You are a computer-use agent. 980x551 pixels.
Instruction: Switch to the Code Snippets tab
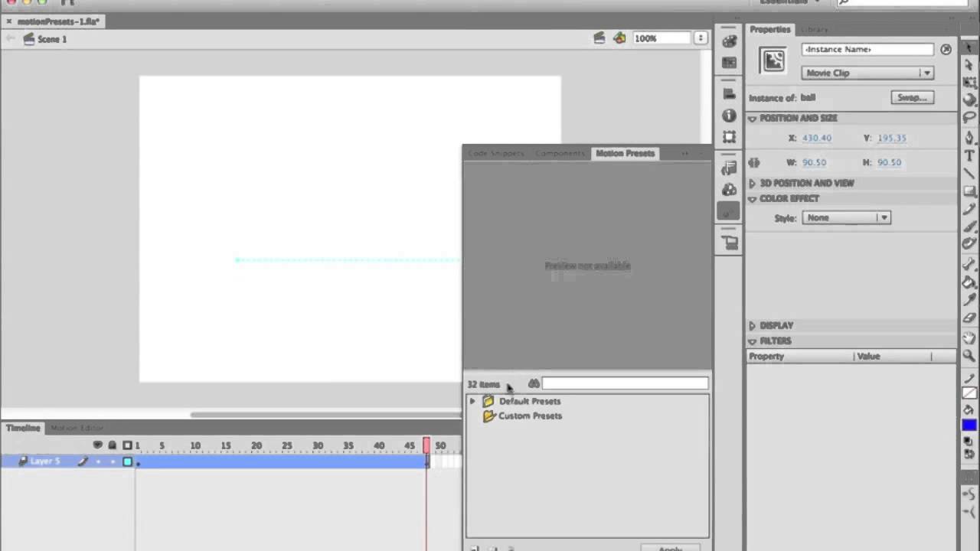(496, 153)
